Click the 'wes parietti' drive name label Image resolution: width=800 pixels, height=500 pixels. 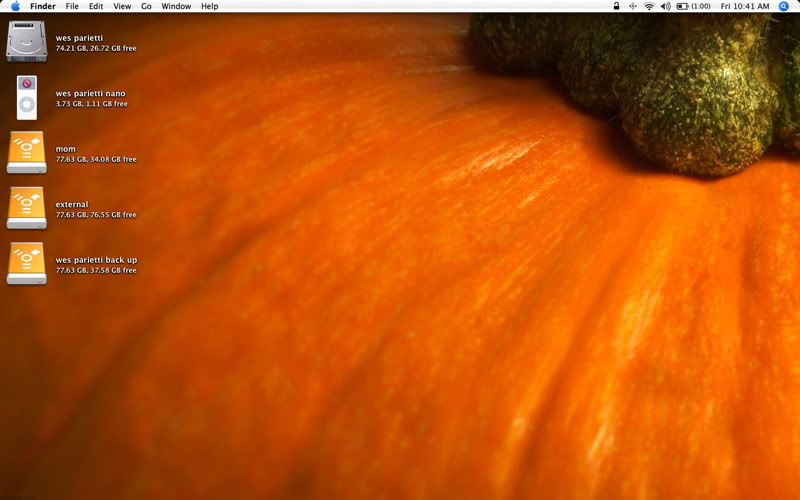tap(79, 38)
